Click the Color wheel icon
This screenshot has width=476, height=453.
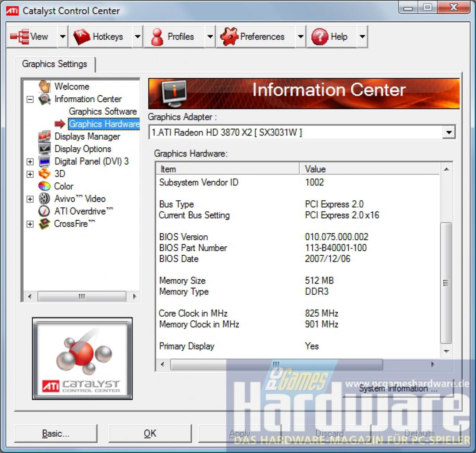[x=44, y=186]
